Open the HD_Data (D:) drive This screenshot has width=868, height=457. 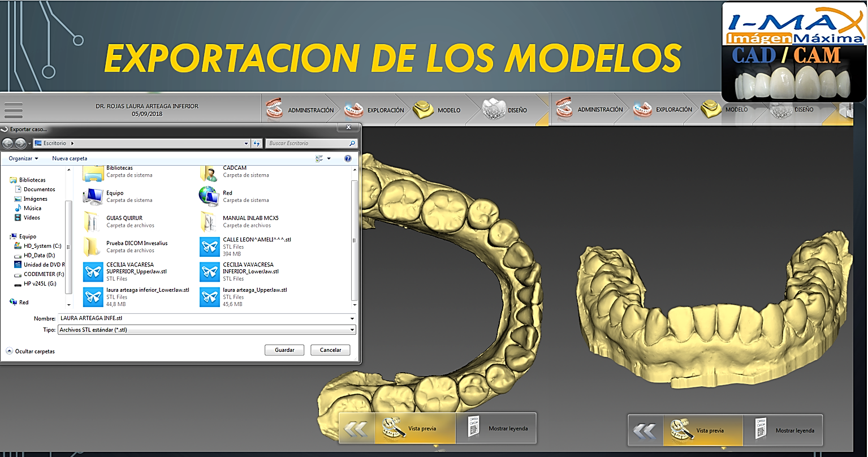[35, 256]
